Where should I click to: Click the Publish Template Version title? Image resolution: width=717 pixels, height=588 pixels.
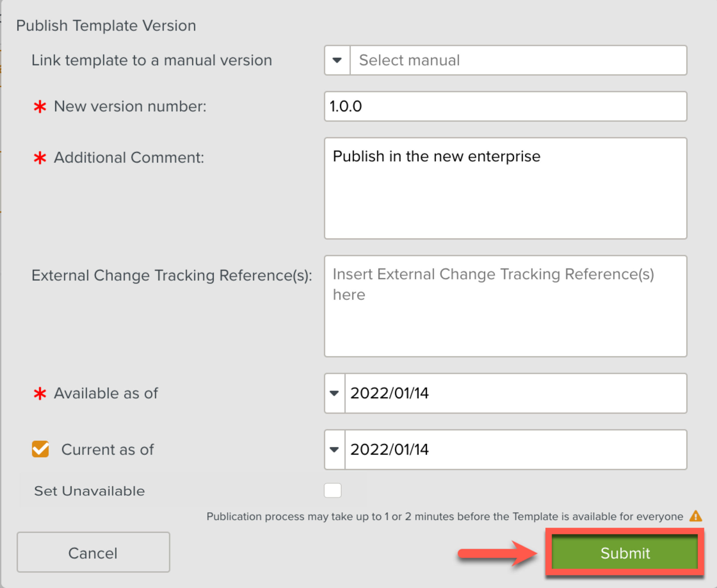click(x=106, y=26)
